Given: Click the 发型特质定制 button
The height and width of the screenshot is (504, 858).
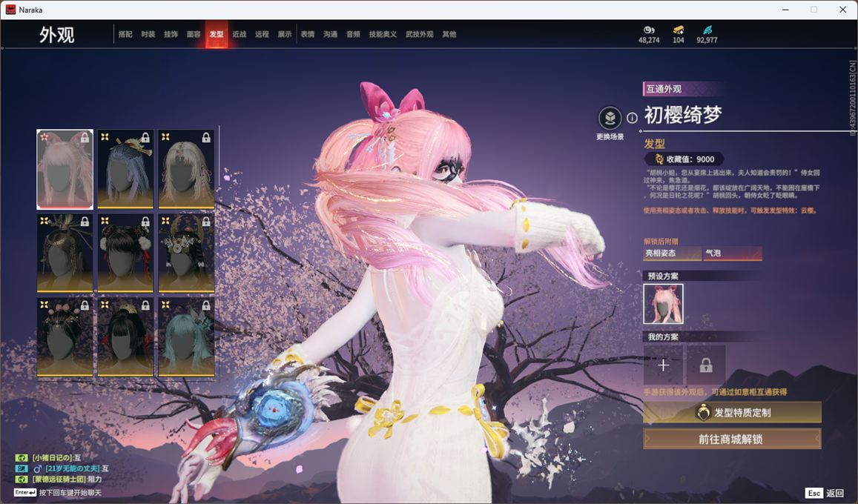Looking at the screenshot, I should [x=732, y=413].
